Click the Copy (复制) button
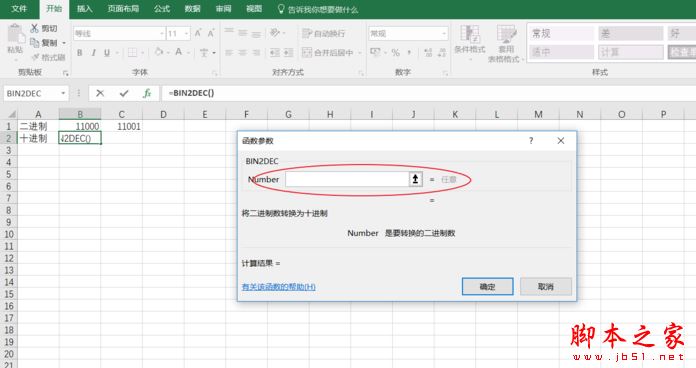Image resolution: width=696 pixels, height=368 pixels. 44,43
